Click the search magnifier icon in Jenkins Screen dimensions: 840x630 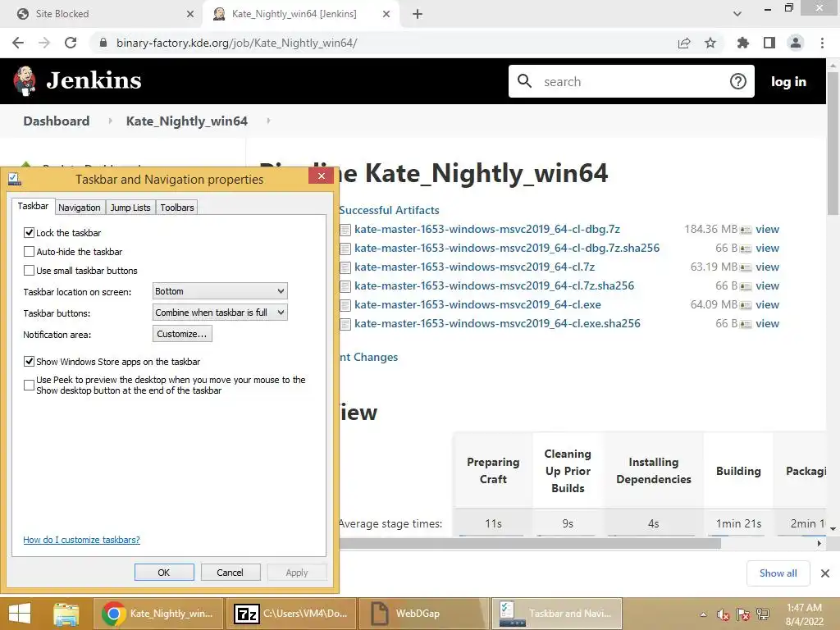524,81
